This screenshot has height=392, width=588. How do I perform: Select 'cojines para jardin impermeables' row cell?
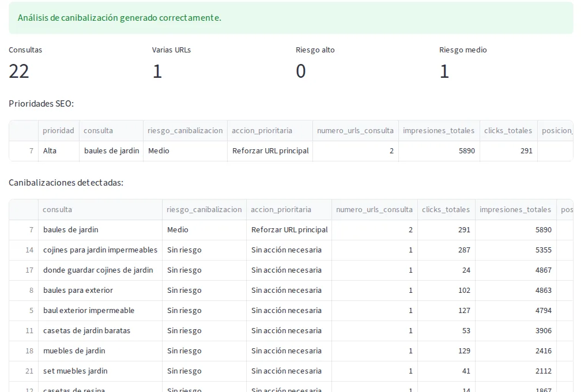100,250
